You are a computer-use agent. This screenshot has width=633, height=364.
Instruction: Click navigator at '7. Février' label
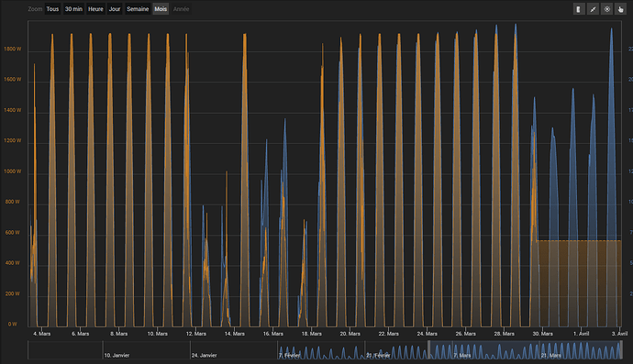[290, 355]
